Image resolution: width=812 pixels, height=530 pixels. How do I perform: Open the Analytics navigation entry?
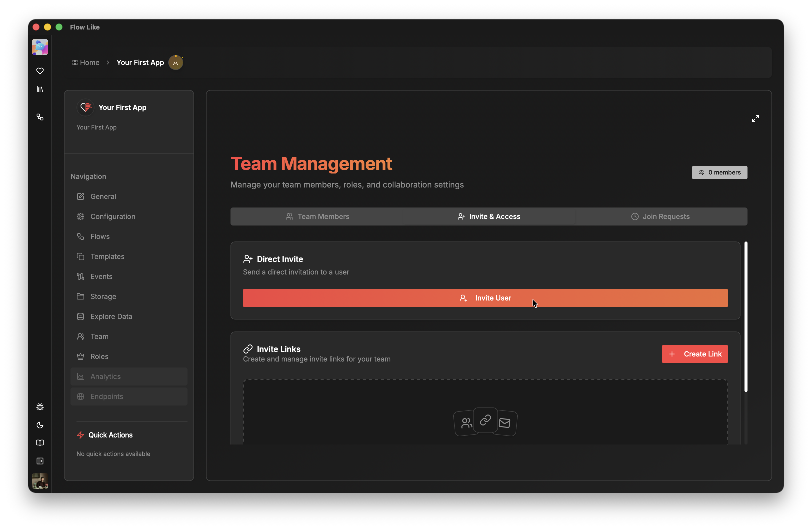105,376
